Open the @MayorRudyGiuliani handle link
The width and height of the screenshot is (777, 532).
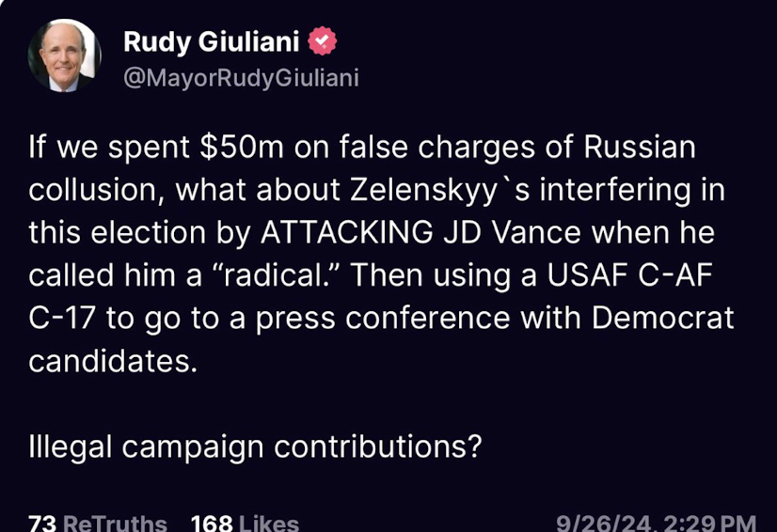[241, 77]
